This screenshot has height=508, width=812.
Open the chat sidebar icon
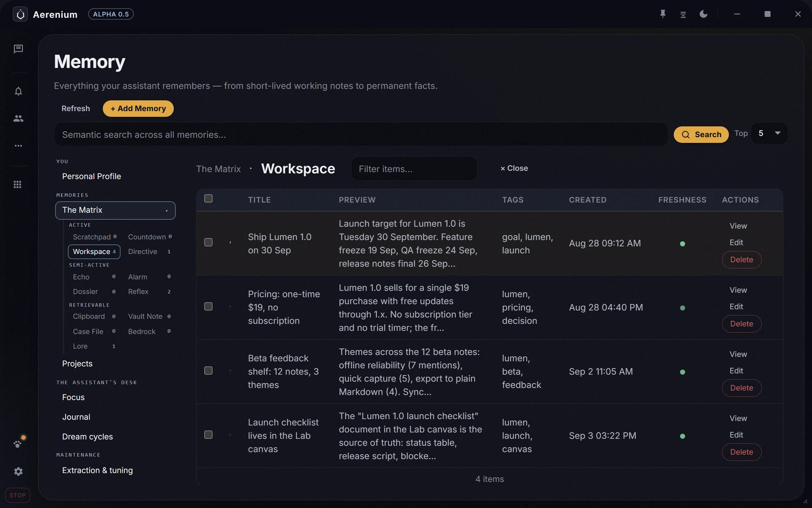(18, 49)
